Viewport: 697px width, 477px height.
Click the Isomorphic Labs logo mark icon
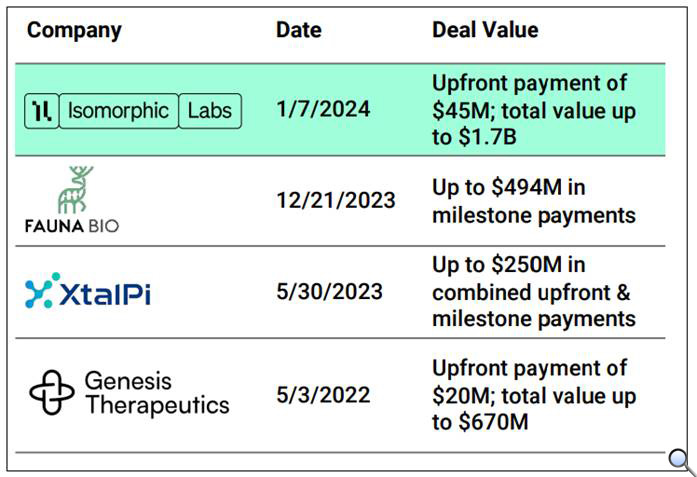tap(41, 111)
